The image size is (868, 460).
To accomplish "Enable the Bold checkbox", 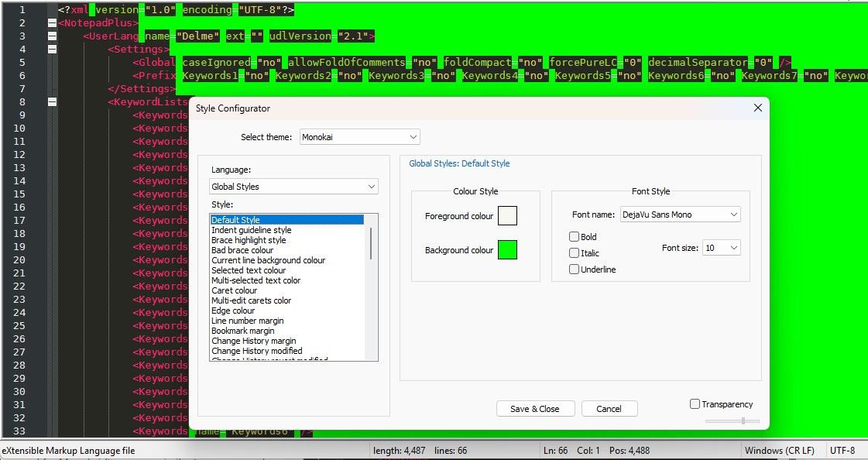I will (x=574, y=237).
